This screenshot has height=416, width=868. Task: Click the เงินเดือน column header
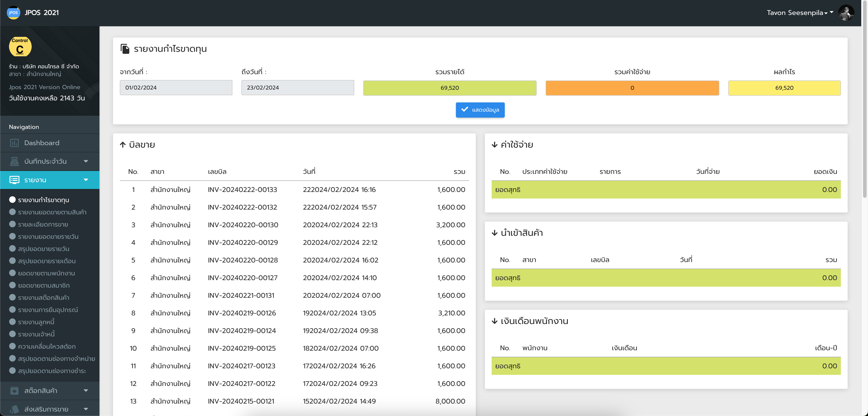coord(624,348)
